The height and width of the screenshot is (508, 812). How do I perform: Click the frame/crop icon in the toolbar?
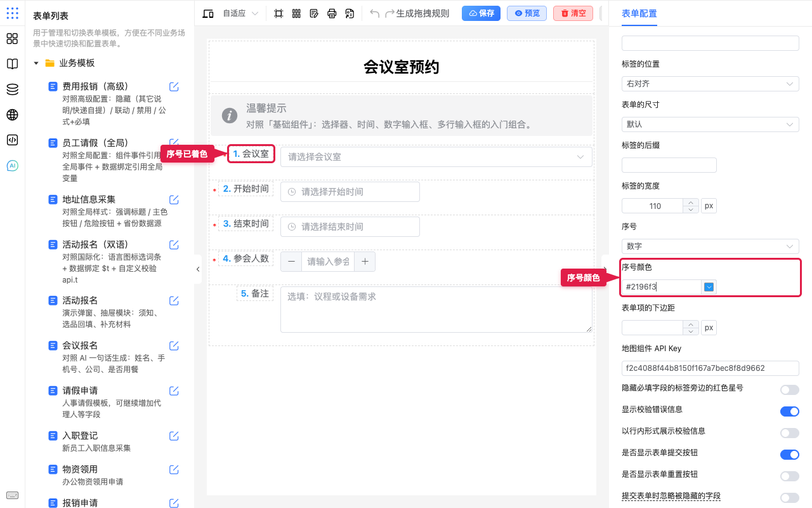coord(278,13)
